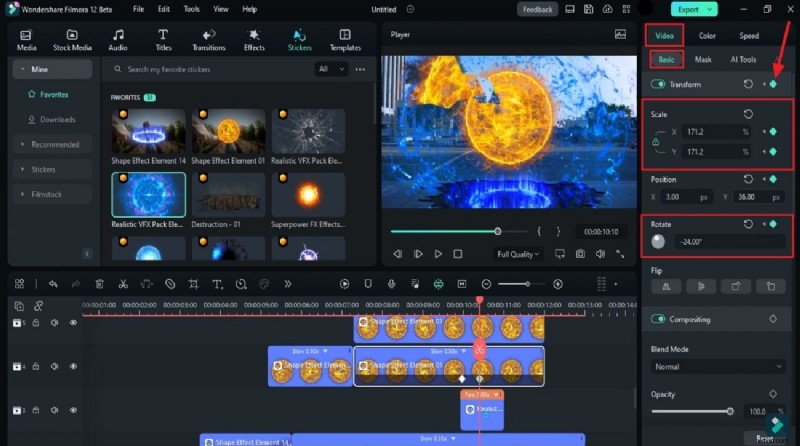This screenshot has width=800, height=446.
Task: Open the AI Tools sub-tab
Action: click(x=743, y=60)
